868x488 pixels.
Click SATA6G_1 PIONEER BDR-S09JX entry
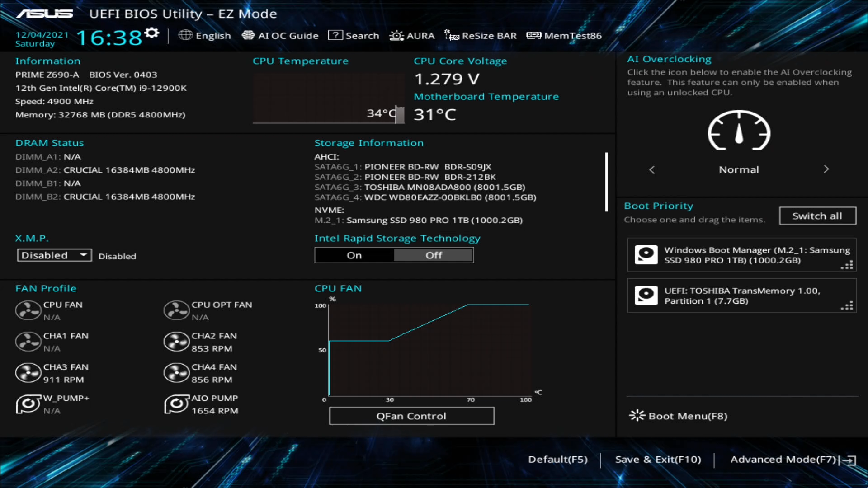click(403, 167)
